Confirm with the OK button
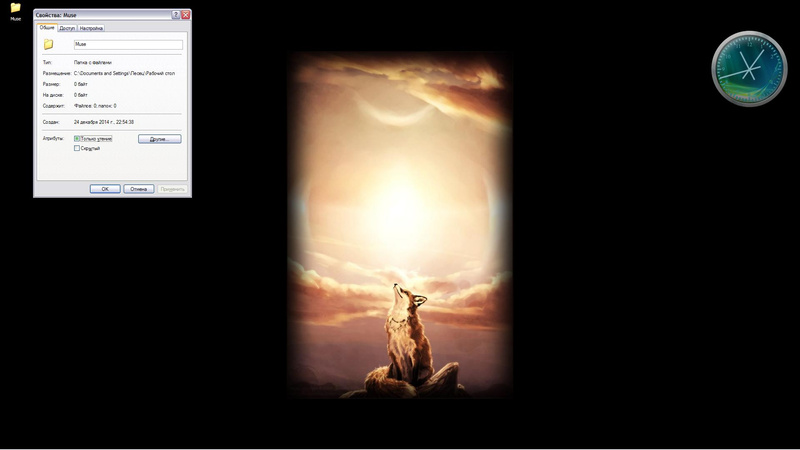The height and width of the screenshot is (450, 800). 105,189
